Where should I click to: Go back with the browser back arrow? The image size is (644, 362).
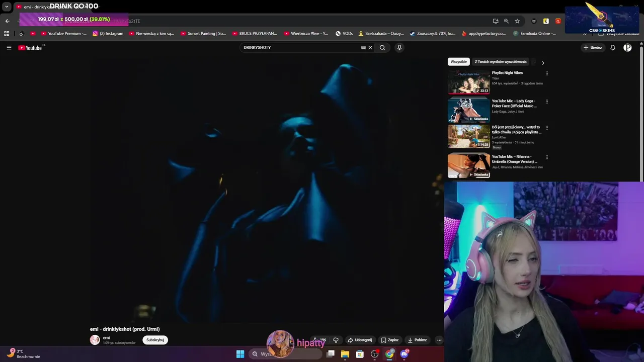7,21
